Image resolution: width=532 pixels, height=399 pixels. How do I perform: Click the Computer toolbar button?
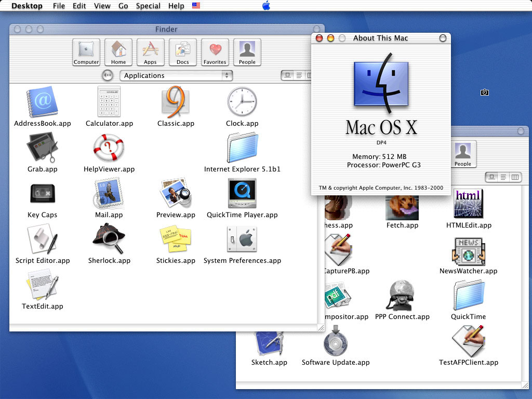86,52
